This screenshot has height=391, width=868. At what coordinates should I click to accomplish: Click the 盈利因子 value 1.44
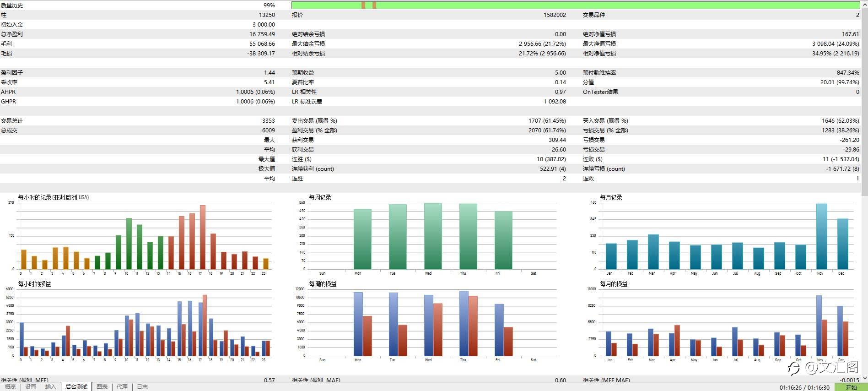[x=270, y=73]
